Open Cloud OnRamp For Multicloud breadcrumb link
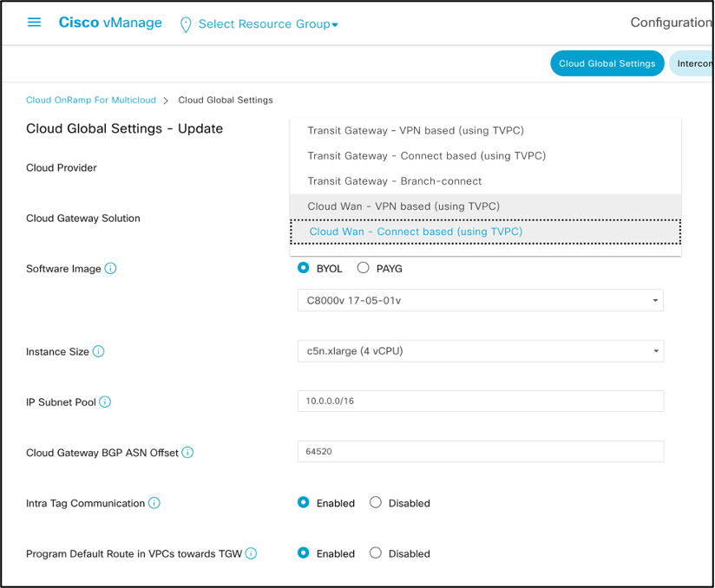The image size is (715, 588). point(91,100)
